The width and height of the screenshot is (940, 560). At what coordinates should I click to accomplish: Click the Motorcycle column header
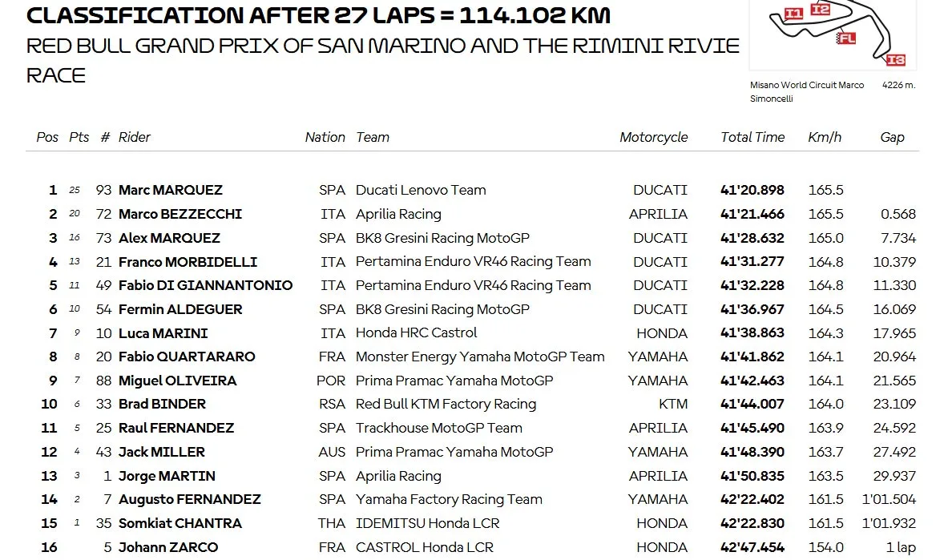653,137
